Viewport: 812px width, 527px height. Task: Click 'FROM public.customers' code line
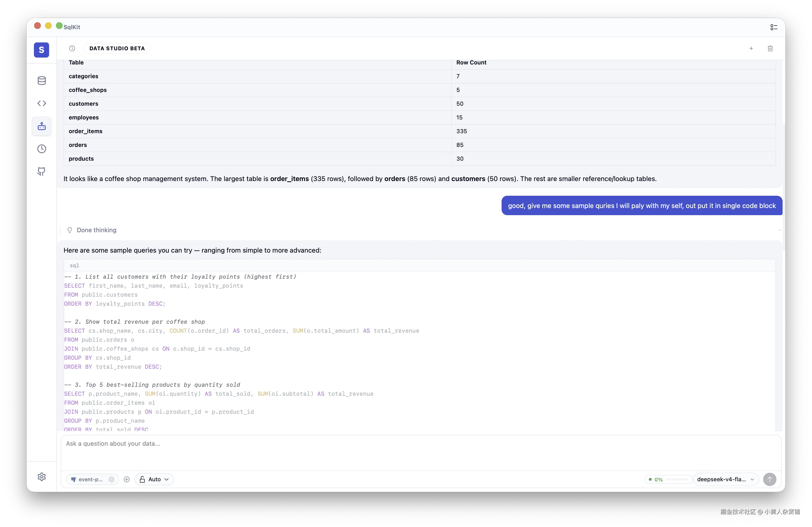click(101, 295)
